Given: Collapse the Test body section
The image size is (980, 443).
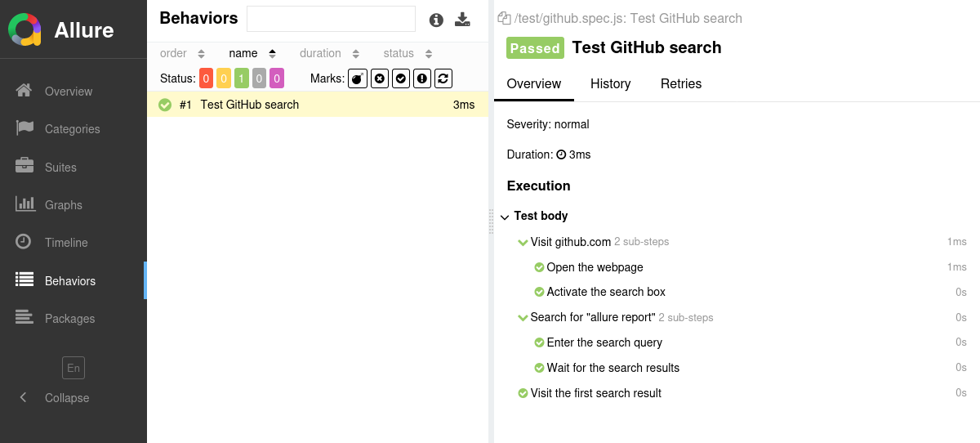Looking at the screenshot, I should click(x=505, y=217).
